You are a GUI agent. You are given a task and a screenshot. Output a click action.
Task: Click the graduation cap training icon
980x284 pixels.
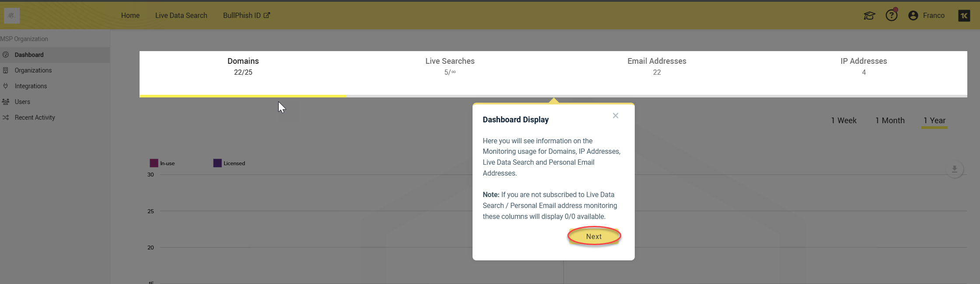pyautogui.click(x=869, y=16)
